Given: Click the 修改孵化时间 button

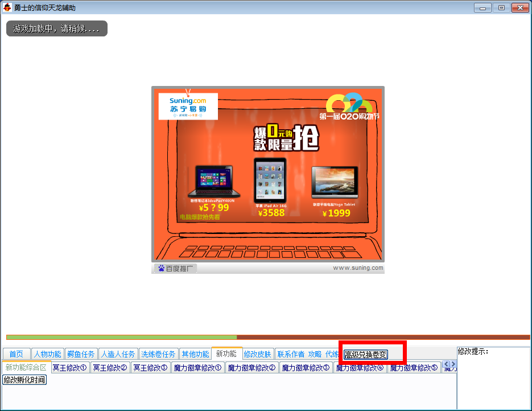Looking at the screenshot, I should click(x=24, y=380).
